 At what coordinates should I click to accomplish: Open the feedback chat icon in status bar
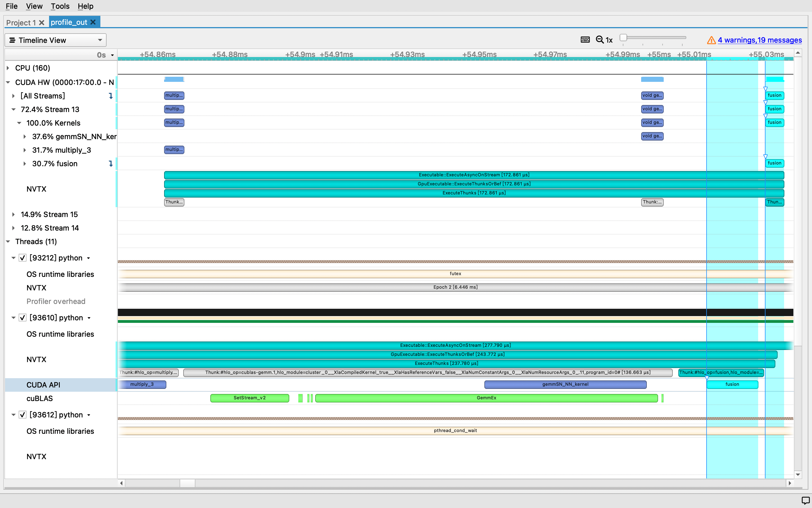(805, 501)
